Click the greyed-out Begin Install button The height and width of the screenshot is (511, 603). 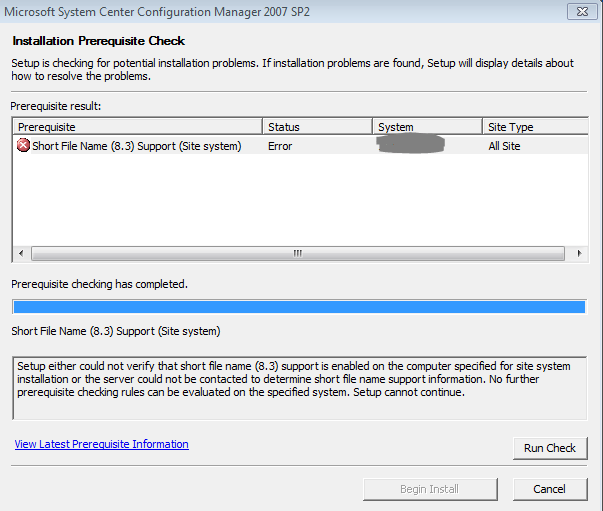[x=430, y=489]
